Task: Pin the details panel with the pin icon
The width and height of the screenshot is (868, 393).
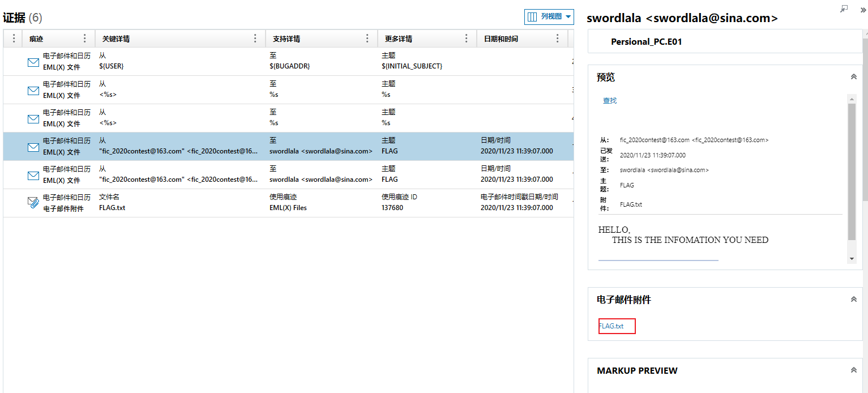Action: pyautogui.click(x=844, y=9)
